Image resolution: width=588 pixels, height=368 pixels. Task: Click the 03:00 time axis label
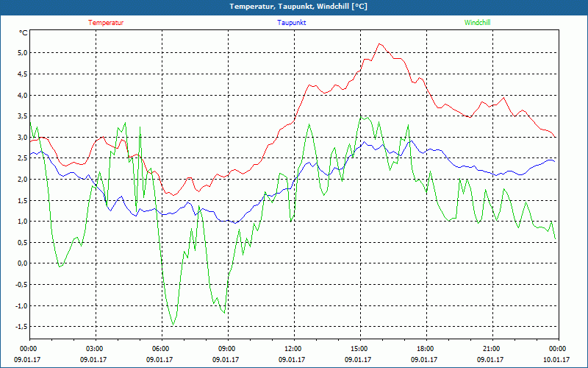pyautogui.click(x=96, y=349)
